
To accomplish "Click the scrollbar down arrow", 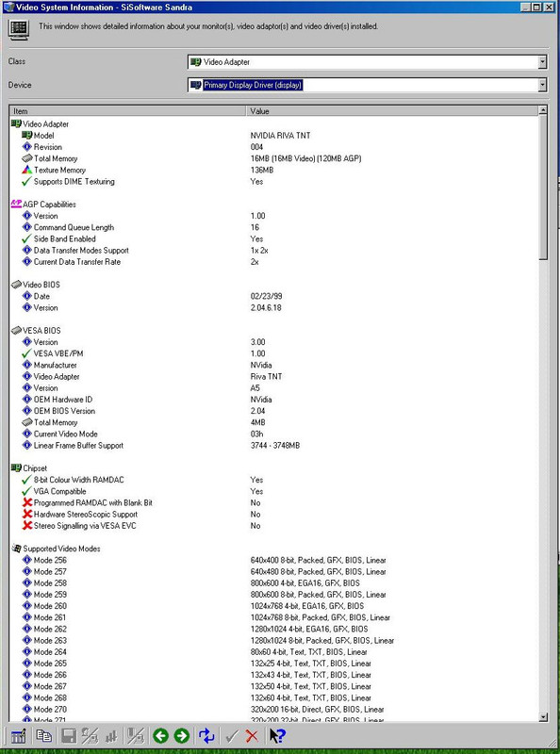I will 543,717.
